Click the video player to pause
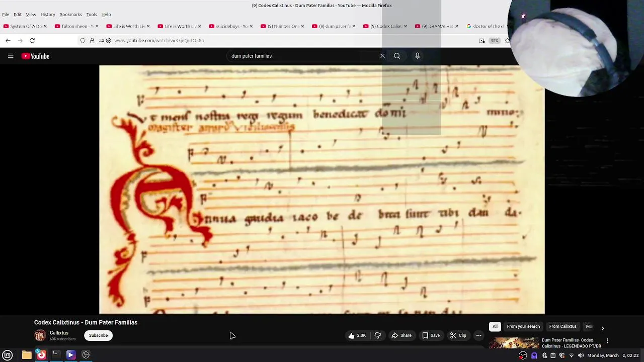Image resolution: width=644 pixels, height=362 pixels. 322,190
